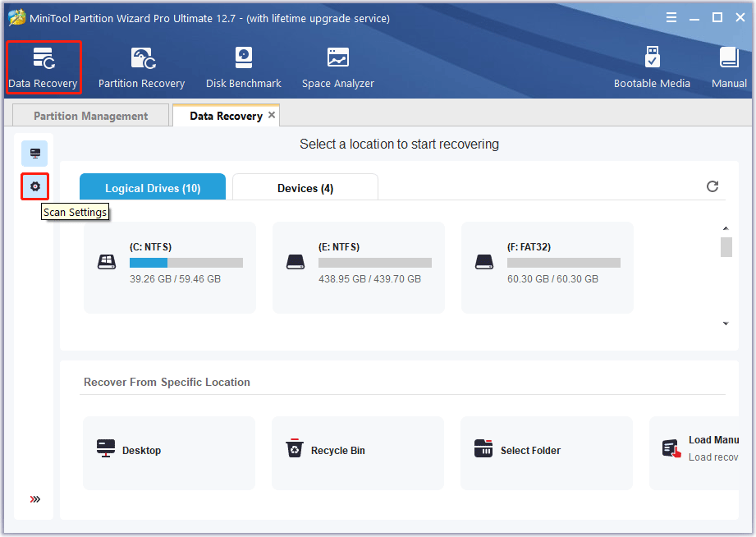This screenshot has width=756, height=537.
Task: Click the F: drive disk icon
Action: pos(484,262)
